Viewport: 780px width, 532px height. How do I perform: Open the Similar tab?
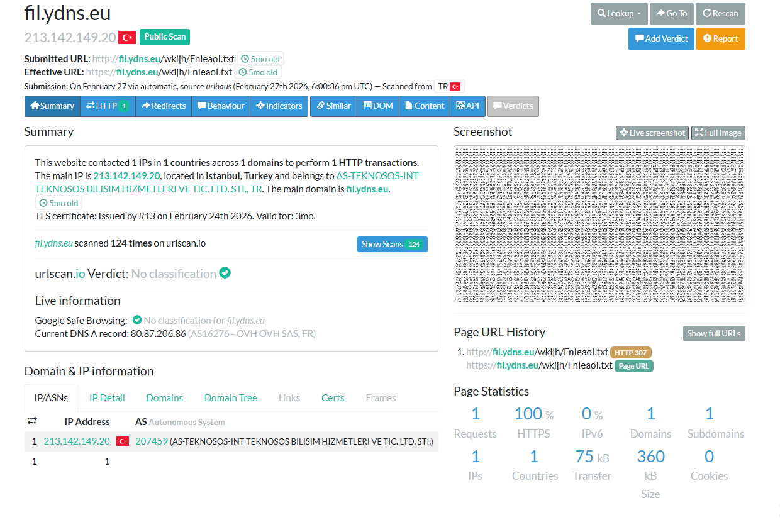(334, 106)
